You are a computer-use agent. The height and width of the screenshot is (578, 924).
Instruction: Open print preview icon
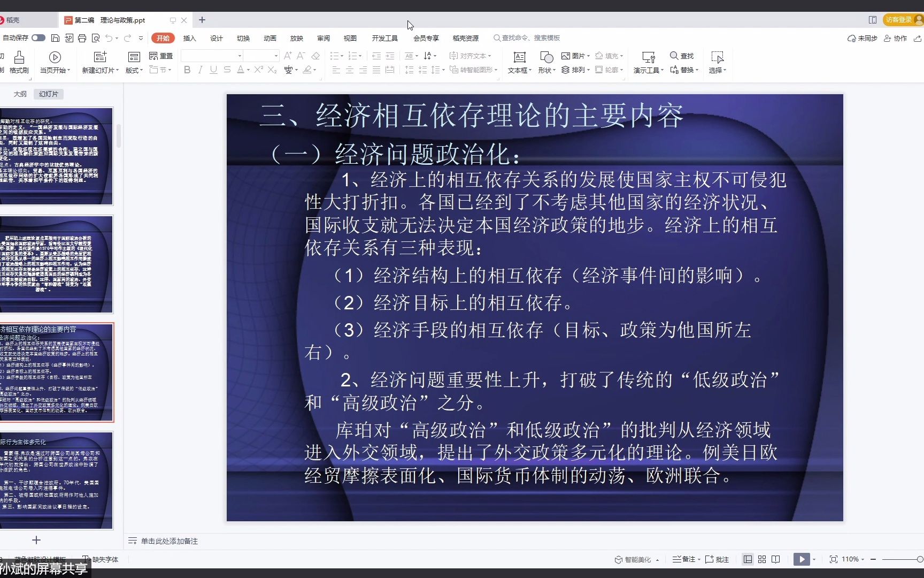click(x=96, y=38)
